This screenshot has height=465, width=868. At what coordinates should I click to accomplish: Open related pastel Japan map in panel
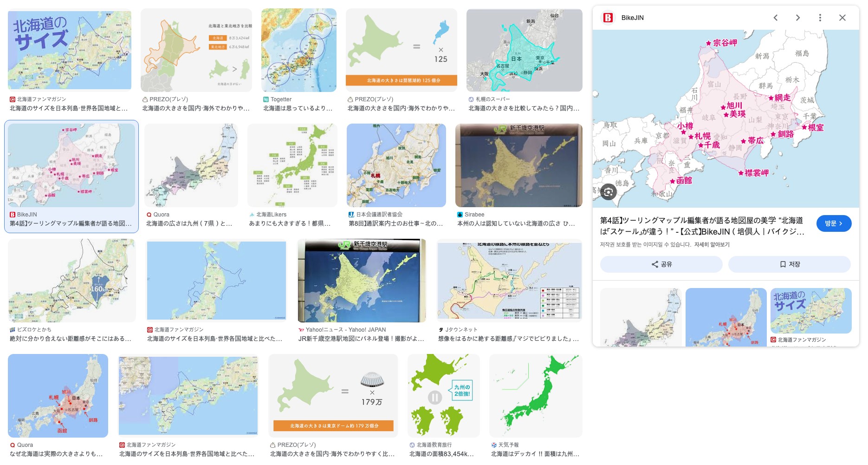click(641, 317)
